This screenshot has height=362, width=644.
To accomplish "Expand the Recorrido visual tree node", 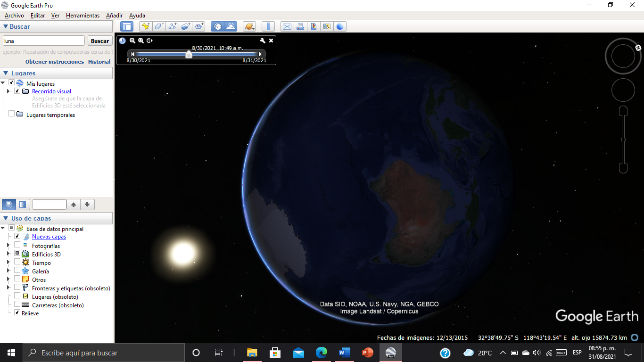I will click(8, 91).
